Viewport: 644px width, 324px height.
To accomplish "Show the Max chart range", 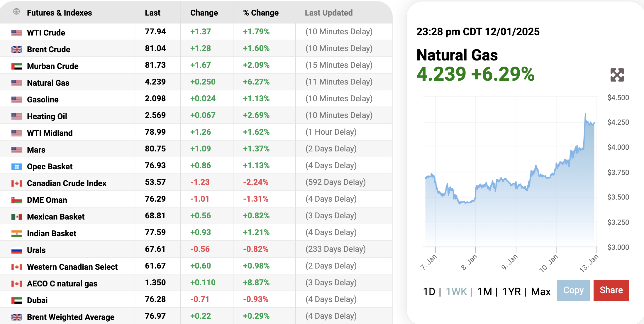I will pyautogui.click(x=541, y=292).
